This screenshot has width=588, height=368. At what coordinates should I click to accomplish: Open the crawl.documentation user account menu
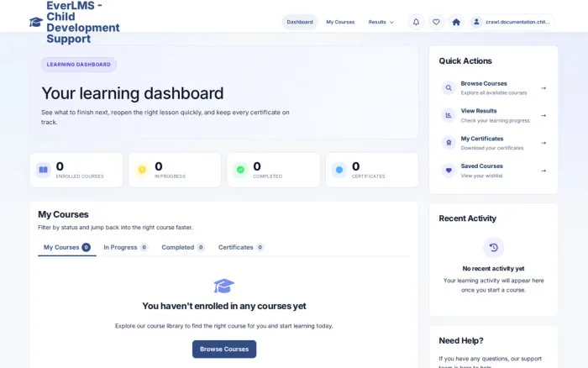tap(512, 22)
